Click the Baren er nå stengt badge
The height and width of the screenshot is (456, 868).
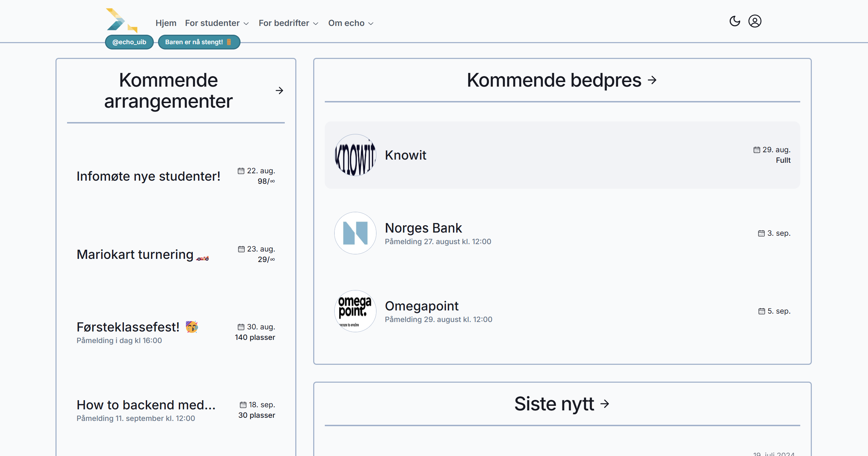[x=199, y=42]
